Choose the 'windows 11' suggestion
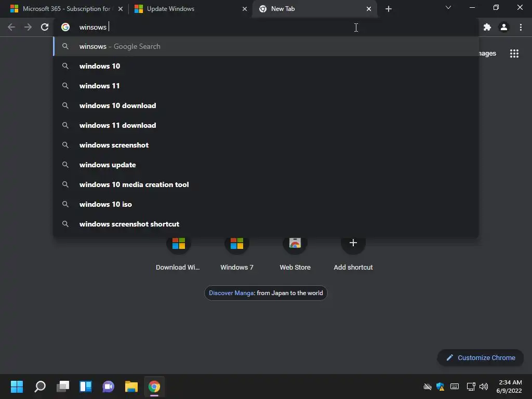Viewport: 532px width, 399px height. (266, 86)
